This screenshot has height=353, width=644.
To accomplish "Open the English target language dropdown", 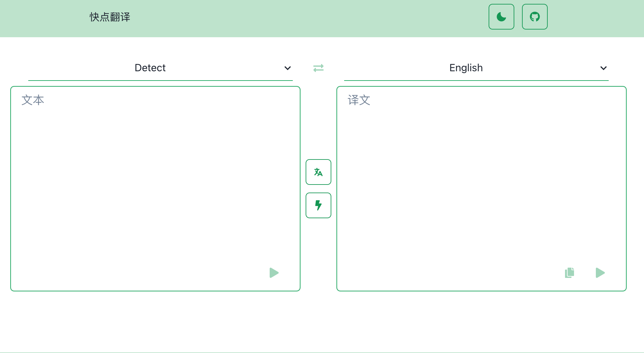I will coord(466,68).
